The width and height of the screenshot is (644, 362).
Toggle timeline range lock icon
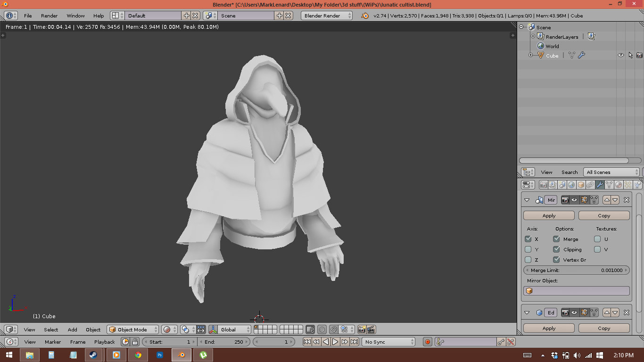point(135,342)
